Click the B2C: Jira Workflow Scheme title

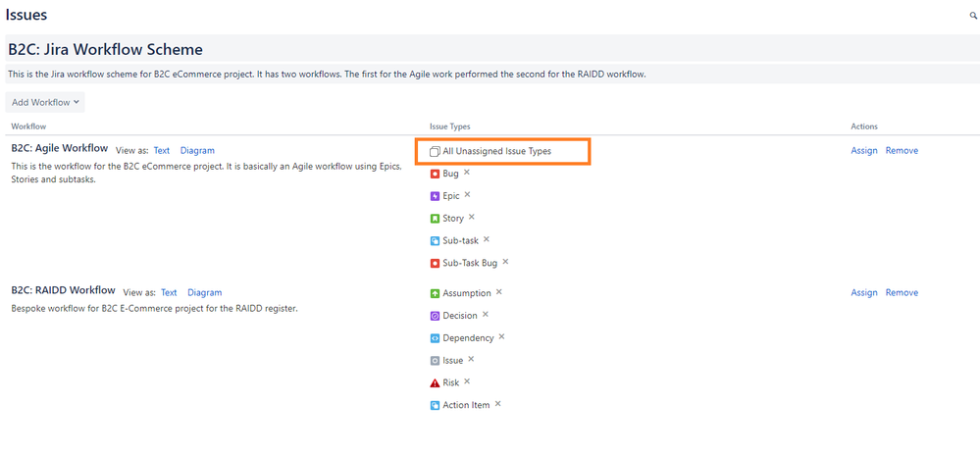pos(105,49)
